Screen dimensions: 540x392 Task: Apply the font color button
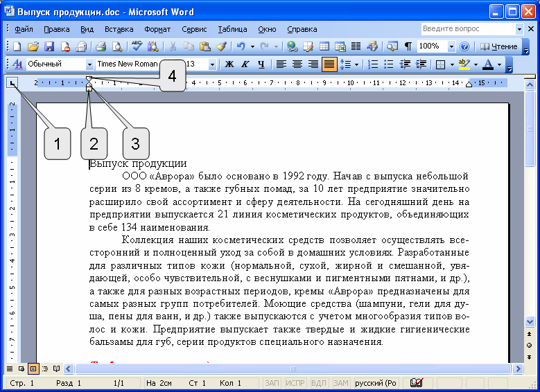pyautogui.click(x=487, y=64)
